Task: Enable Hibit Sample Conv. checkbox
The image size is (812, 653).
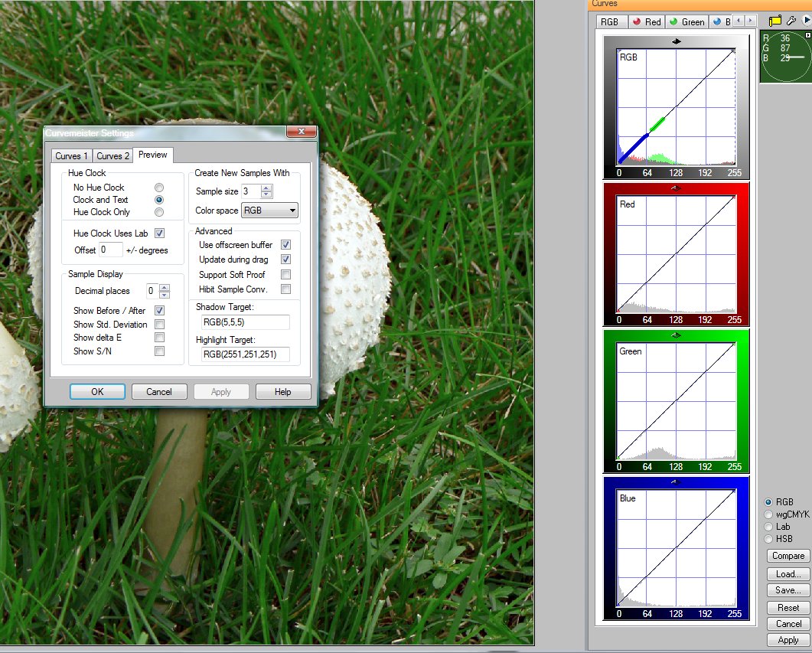Action: coord(285,289)
